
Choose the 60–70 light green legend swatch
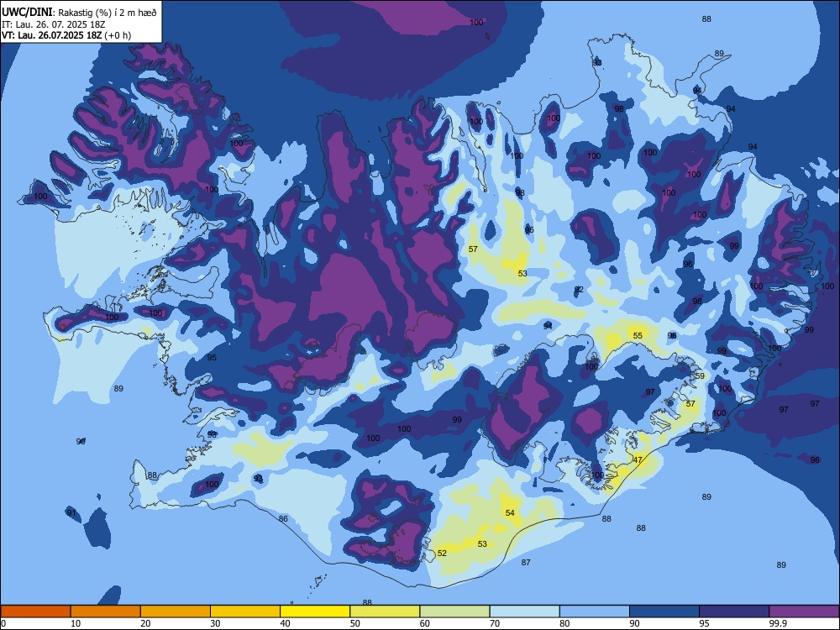pos(454,612)
